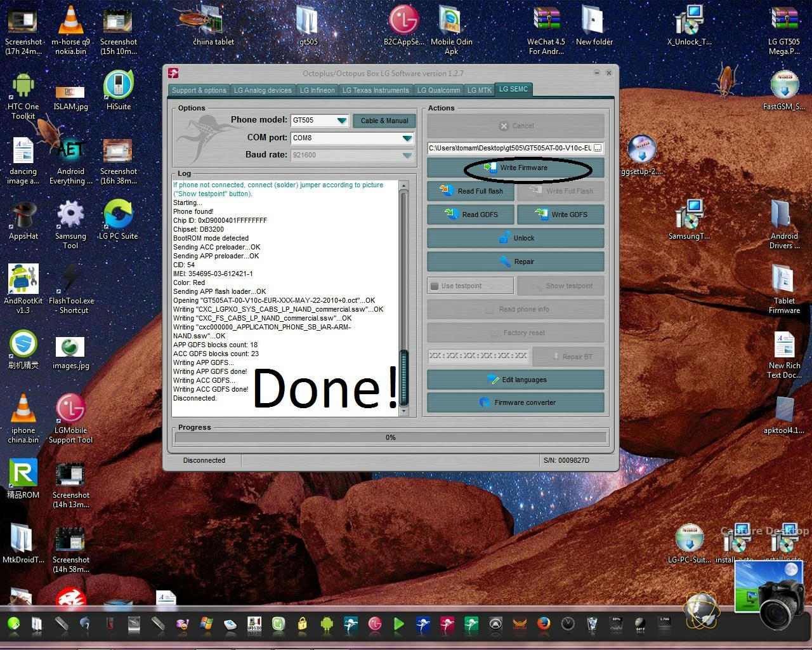
Task: Open the Android Drivers folder
Action: [x=784, y=223]
